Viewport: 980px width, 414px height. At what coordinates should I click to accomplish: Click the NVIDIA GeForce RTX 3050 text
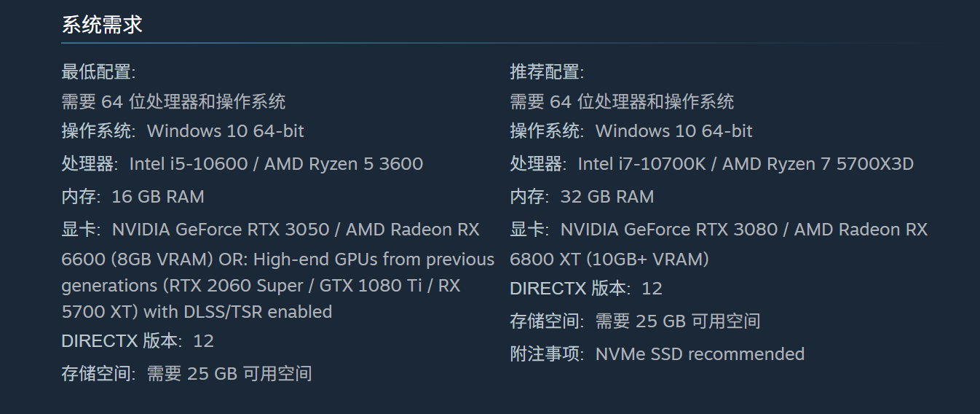click(x=221, y=230)
